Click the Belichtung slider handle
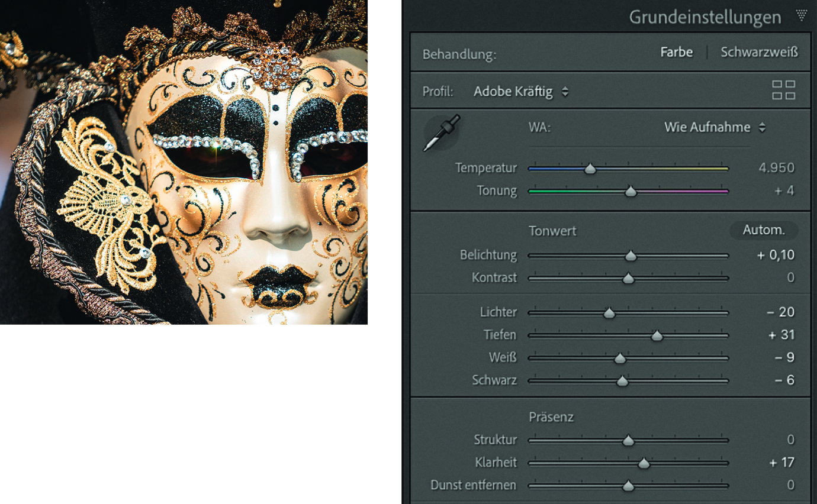This screenshot has height=504, width=817. pos(631,256)
